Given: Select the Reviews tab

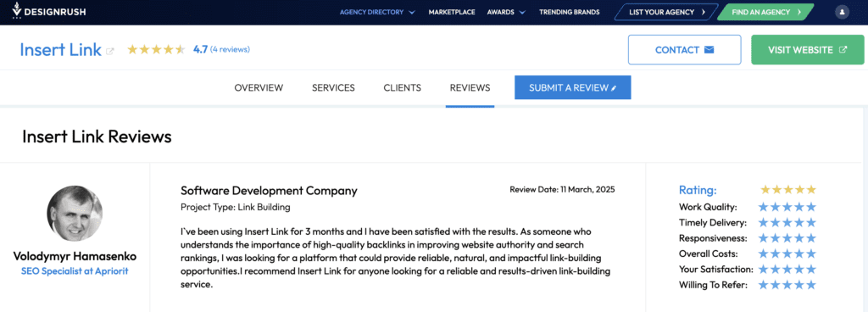Looking at the screenshot, I should point(470,87).
